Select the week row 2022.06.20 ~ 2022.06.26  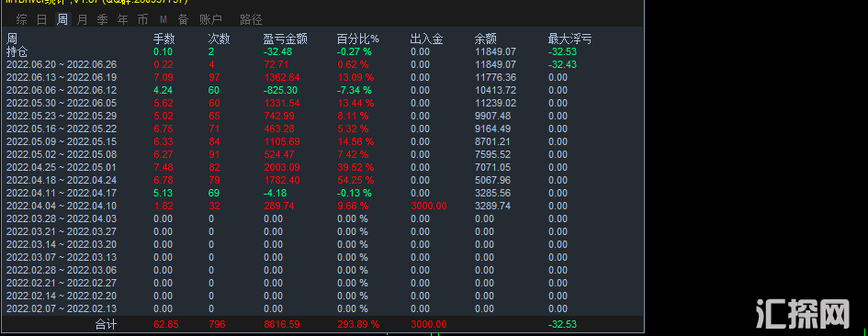pos(62,64)
